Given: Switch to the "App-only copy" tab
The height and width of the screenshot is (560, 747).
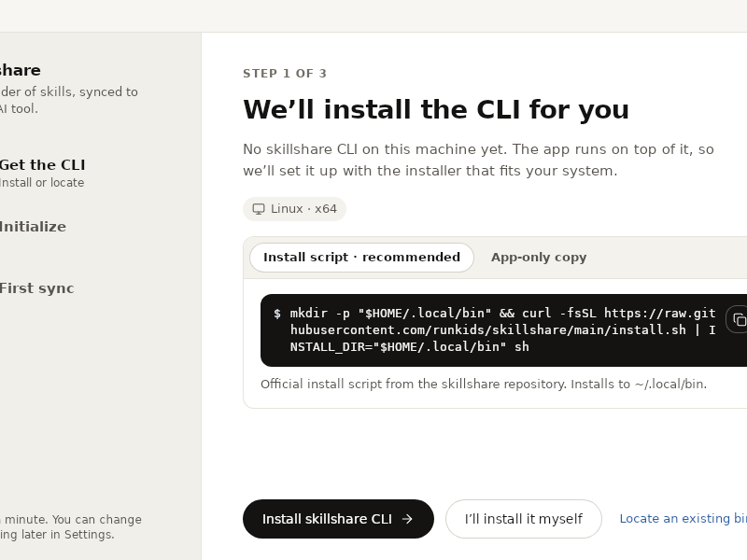Looking at the screenshot, I should click(x=539, y=258).
